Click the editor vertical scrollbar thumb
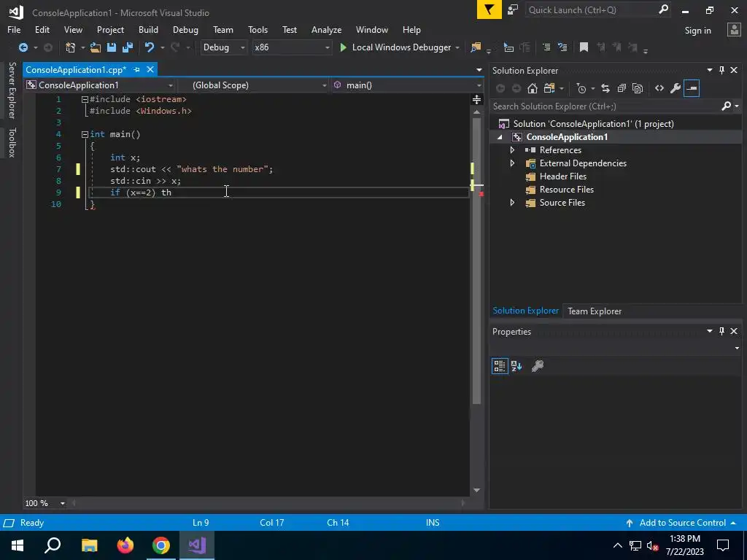Screen dimensions: 747x560 (x=476, y=261)
